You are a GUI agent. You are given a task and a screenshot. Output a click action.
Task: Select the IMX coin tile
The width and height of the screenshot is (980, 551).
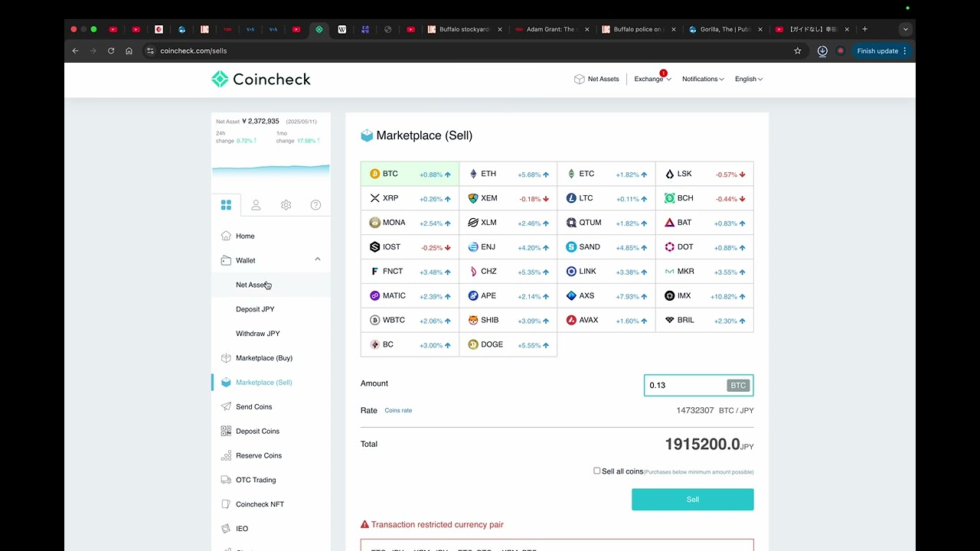click(x=704, y=296)
